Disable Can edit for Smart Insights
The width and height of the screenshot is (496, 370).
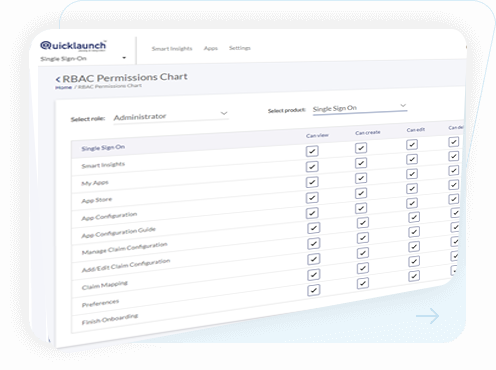[x=412, y=144]
